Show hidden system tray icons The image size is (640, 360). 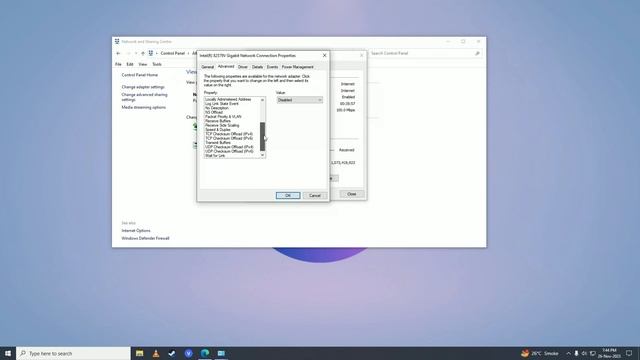click(x=568, y=353)
